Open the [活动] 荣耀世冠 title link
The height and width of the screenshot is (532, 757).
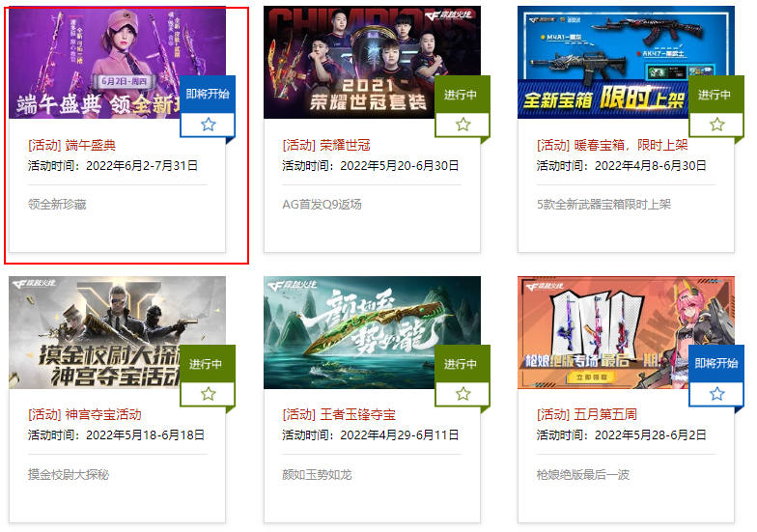(x=326, y=145)
